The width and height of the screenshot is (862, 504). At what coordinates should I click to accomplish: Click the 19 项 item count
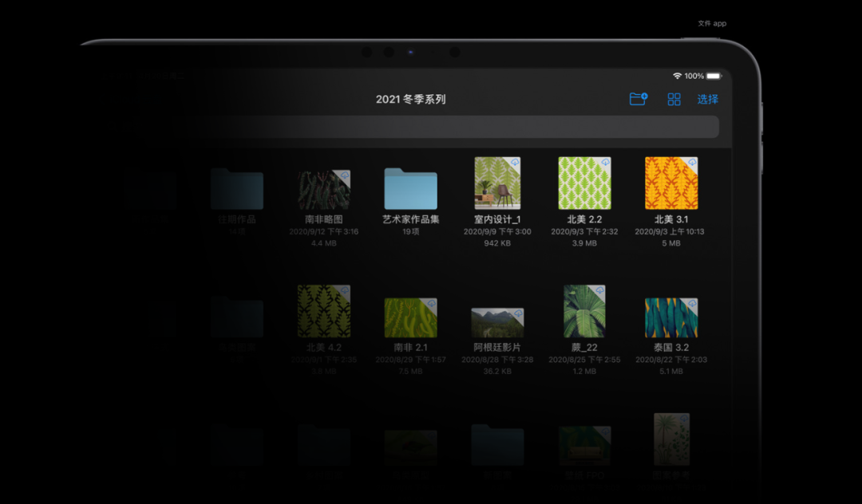(411, 232)
